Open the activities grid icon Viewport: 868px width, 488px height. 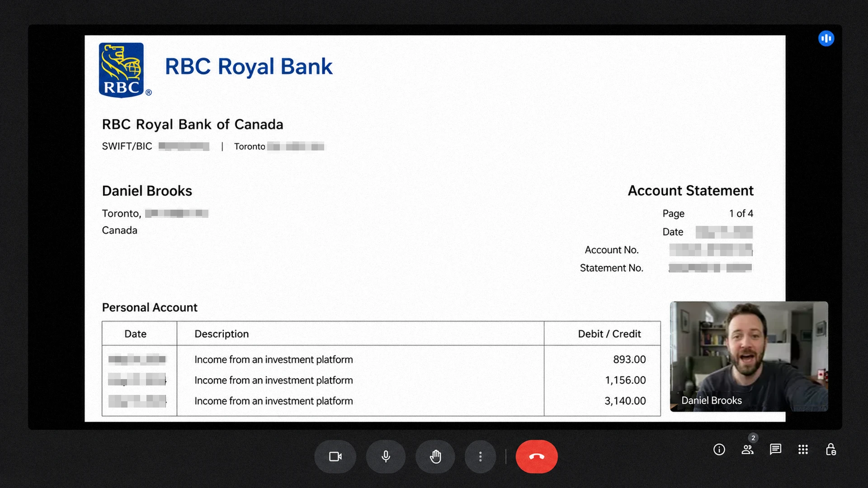(803, 450)
